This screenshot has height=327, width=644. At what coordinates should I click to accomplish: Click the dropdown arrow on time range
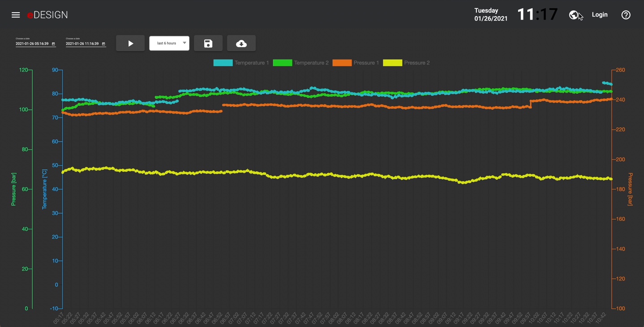click(x=184, y=43)
